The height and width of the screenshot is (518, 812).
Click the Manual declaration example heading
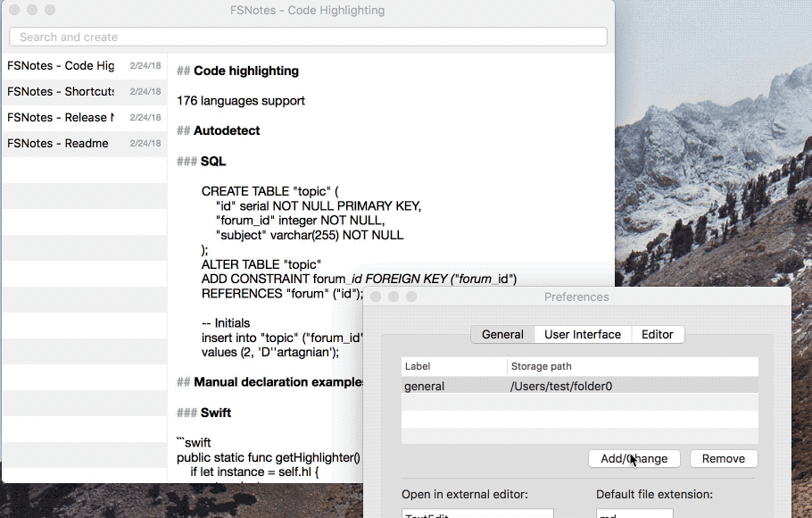click(269, 382)
